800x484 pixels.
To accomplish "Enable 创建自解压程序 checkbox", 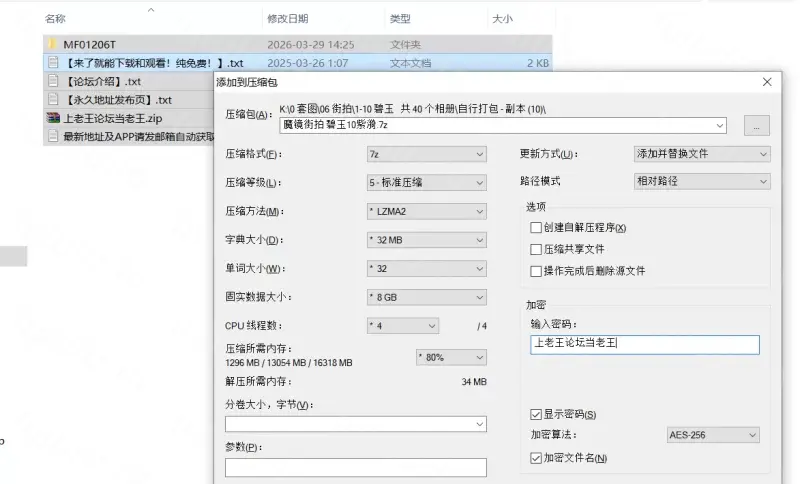I will click(x=536, y=228).
